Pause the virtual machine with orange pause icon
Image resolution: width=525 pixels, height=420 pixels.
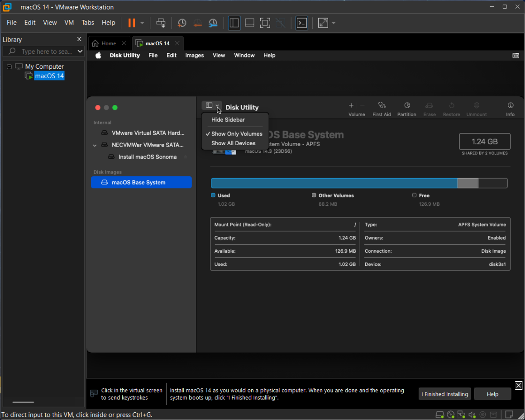click(x=132, y=23)
